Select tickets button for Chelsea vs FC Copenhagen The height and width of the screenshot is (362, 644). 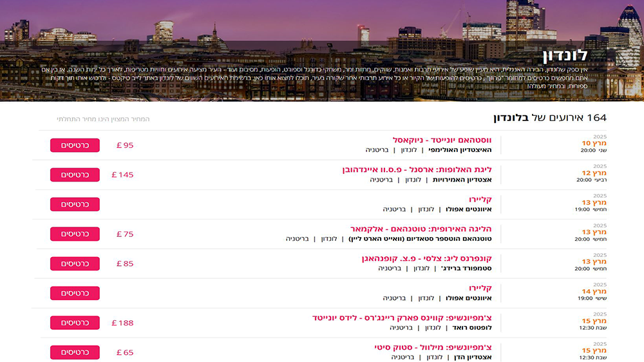coord(75,263)
